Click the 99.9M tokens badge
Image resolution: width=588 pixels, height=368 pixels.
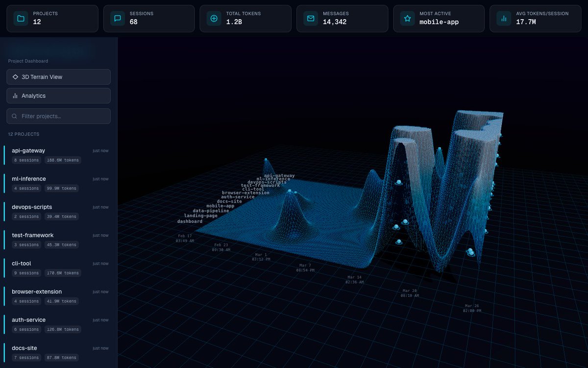pos(62,188)
